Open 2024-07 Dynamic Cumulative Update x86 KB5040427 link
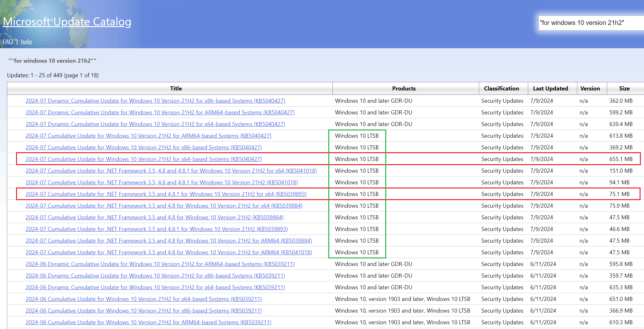The width and height of the screenshot is (644, 329). [155, 101]
